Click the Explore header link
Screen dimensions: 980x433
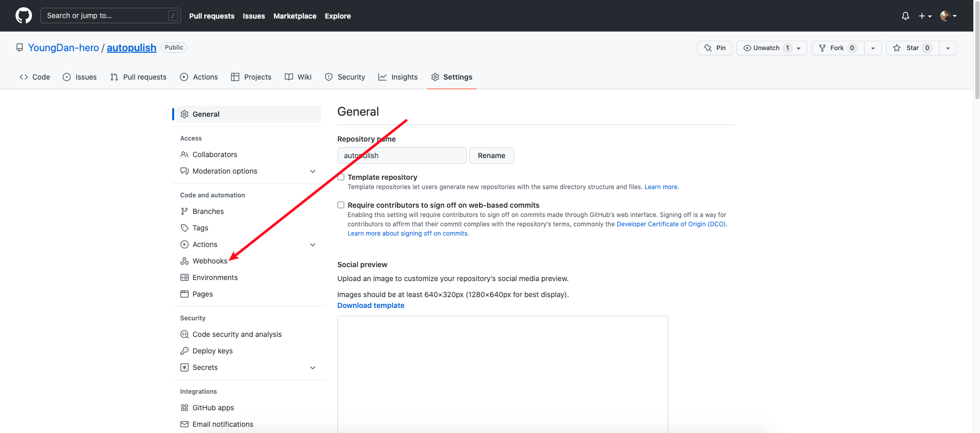pyautogui.click(x=338, y=16)
